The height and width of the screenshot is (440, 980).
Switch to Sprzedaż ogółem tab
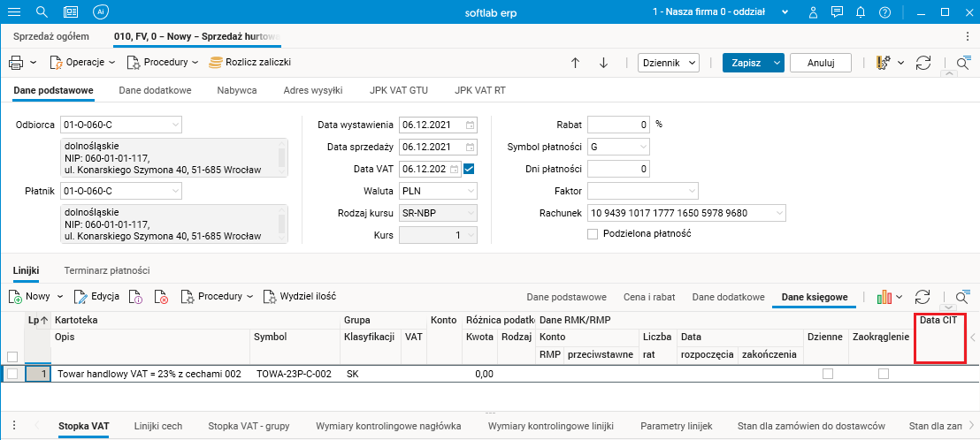[51, 36]
